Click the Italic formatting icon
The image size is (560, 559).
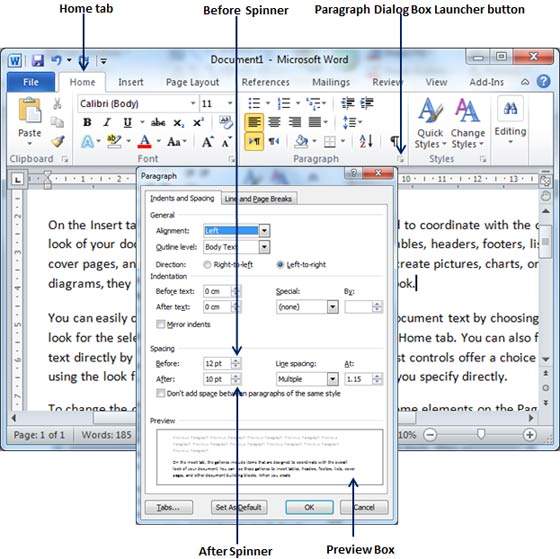pyautogui.click(x=107, y=123)
